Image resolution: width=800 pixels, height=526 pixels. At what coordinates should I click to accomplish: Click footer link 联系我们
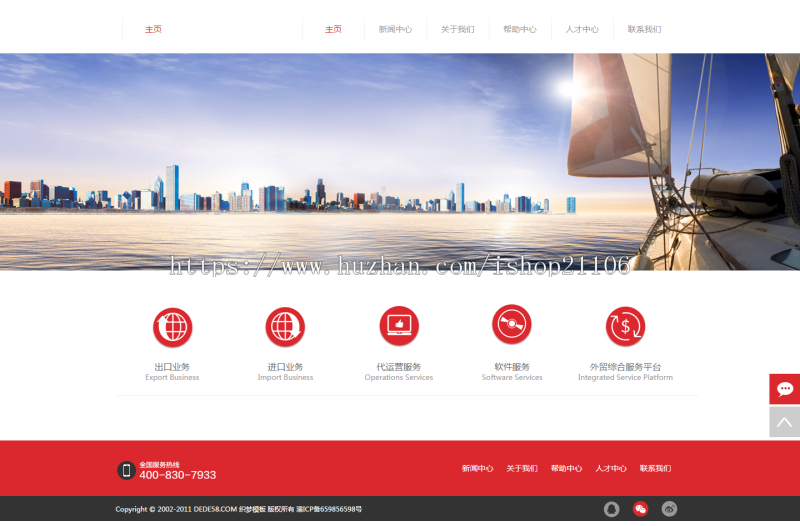[x=656, y=468]
